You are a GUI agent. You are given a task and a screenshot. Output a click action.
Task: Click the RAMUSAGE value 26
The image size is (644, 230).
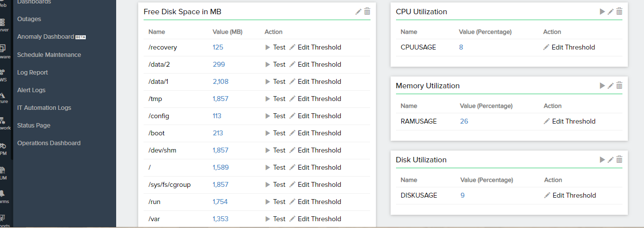pyautogui.click(x=464, y=122)
